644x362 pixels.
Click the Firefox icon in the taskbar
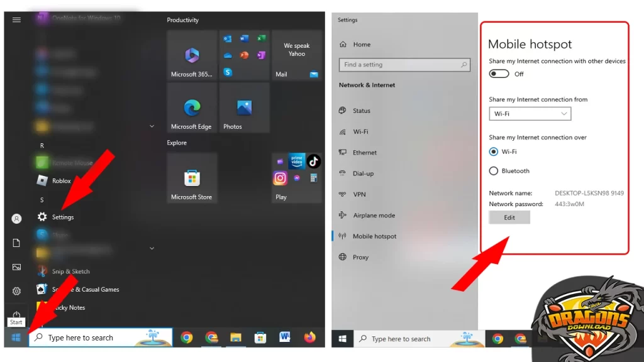[309, 337]
